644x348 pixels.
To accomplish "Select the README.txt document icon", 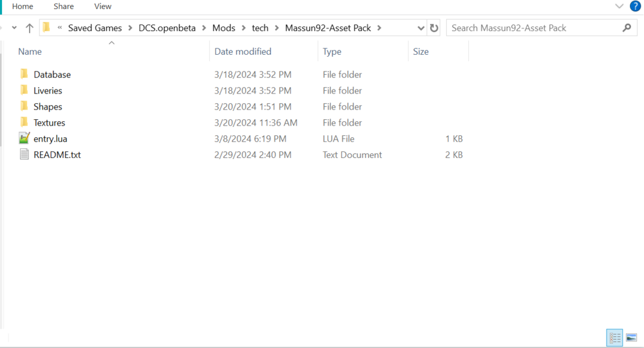I will click(24, 155).
